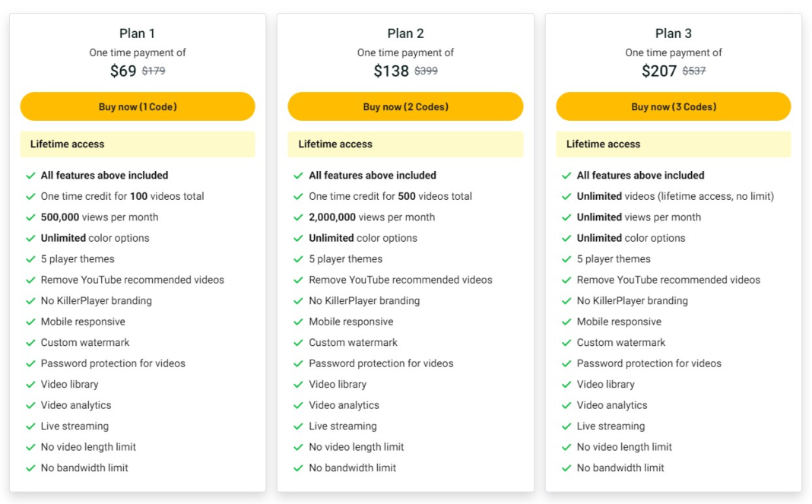The height and width of the screenshot is (504, 812).
Task: Click checkmark next to 2,000,000 views per month
Action: (299, 217)
